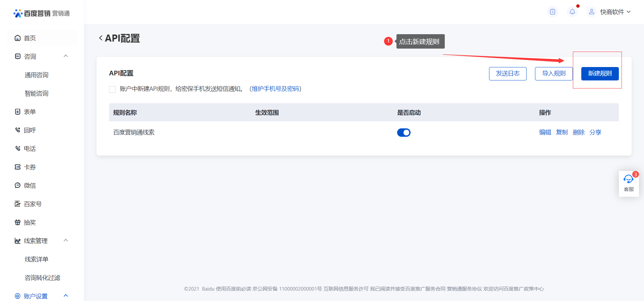Open 使用百度前必读 footer link
644x301 pixels.
233,289
